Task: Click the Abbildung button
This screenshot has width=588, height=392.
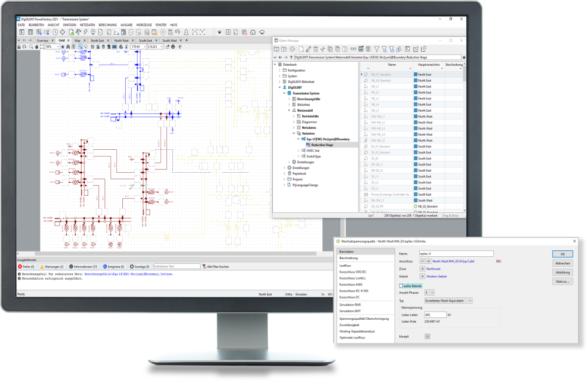Action: pos(562,273)
